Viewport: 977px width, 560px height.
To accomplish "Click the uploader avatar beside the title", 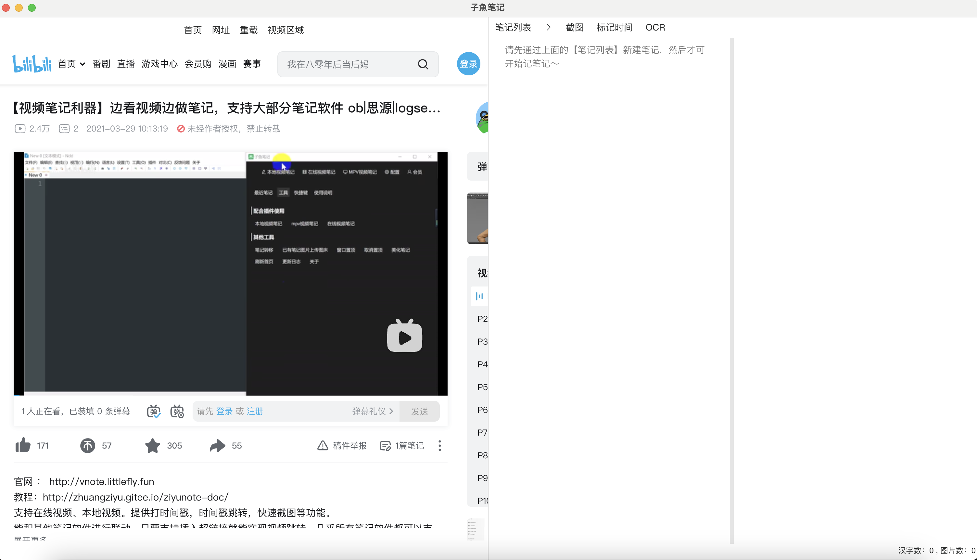I will pos(482,118).
